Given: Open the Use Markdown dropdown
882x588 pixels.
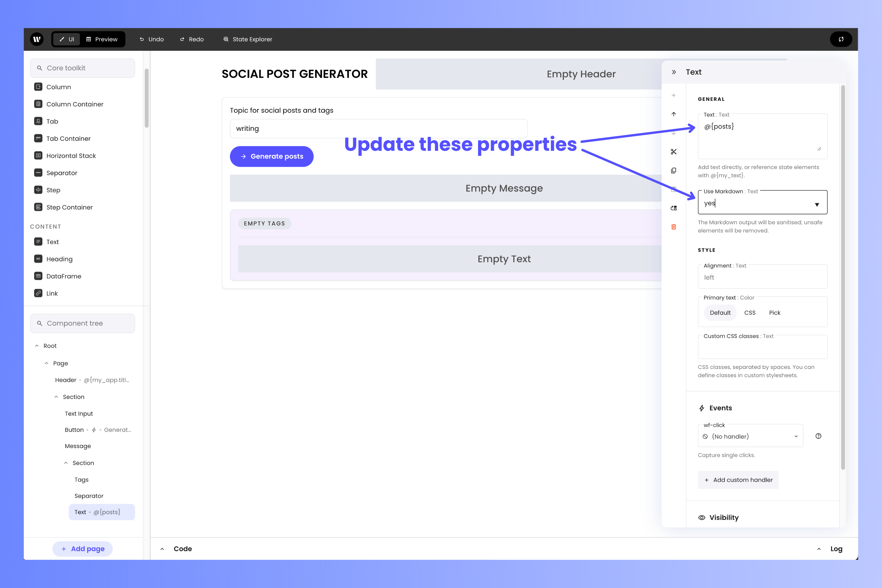Looking at the screenshot, I should 817,204.
